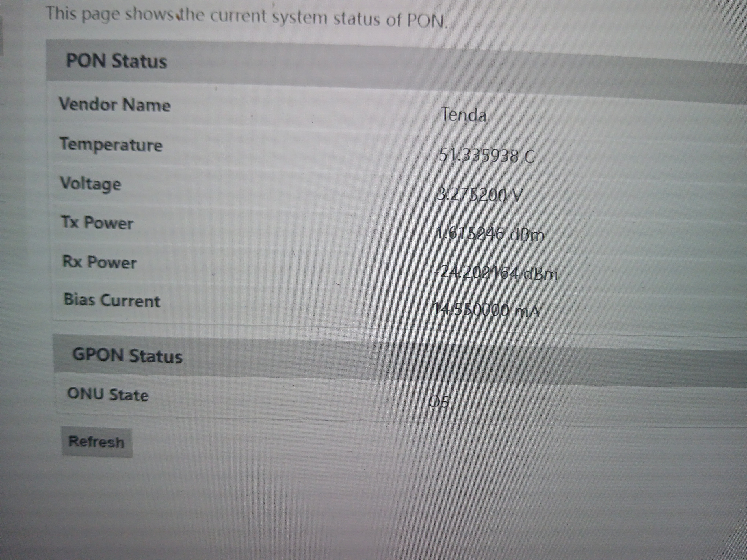747x560 pixels.
Task: Click the page description text about PON
Action: (246, 17)
